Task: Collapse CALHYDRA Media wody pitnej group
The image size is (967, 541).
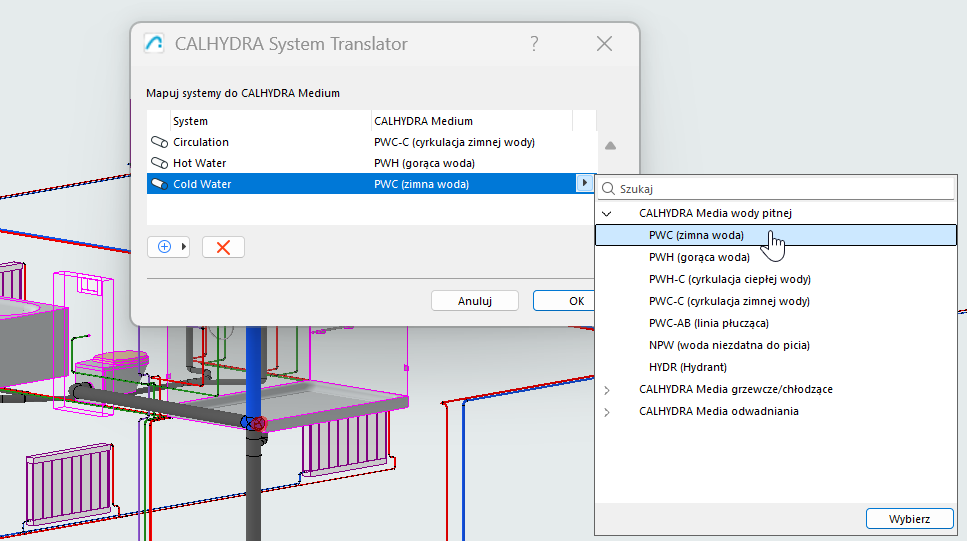Action: point(607,213)
